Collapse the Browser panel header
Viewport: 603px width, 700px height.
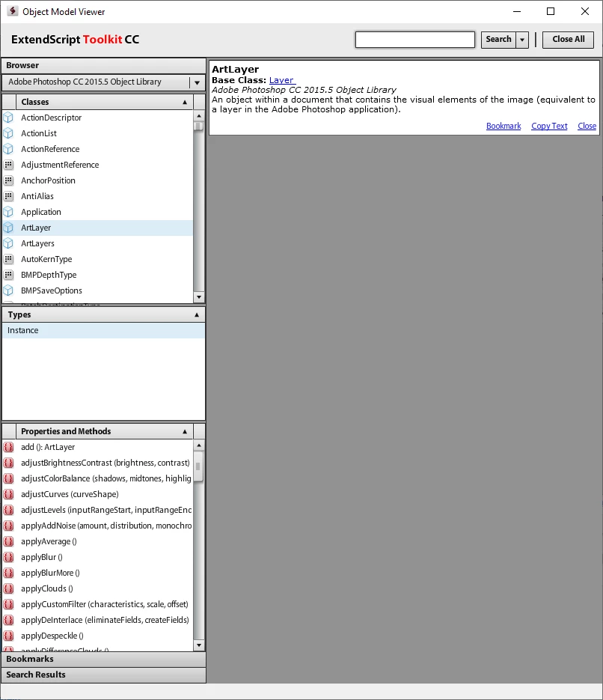pyautogui.click(x=103, y=65)
